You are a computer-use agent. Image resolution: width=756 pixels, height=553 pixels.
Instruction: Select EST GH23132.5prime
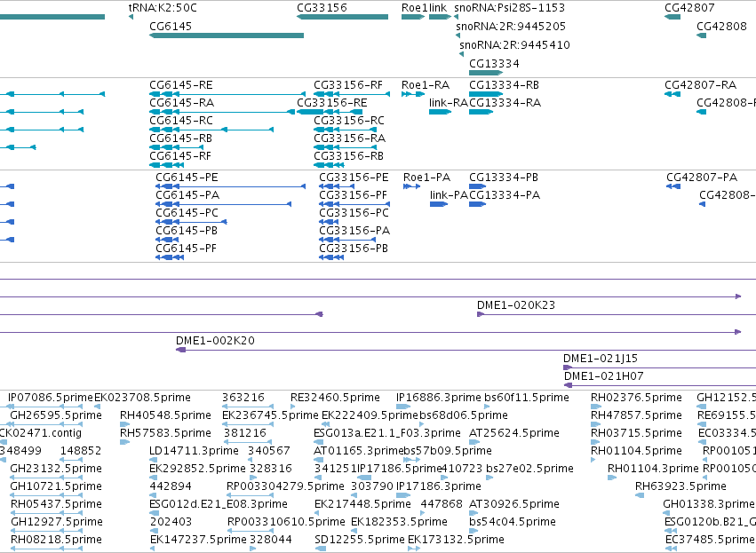(x=56, y=470)
